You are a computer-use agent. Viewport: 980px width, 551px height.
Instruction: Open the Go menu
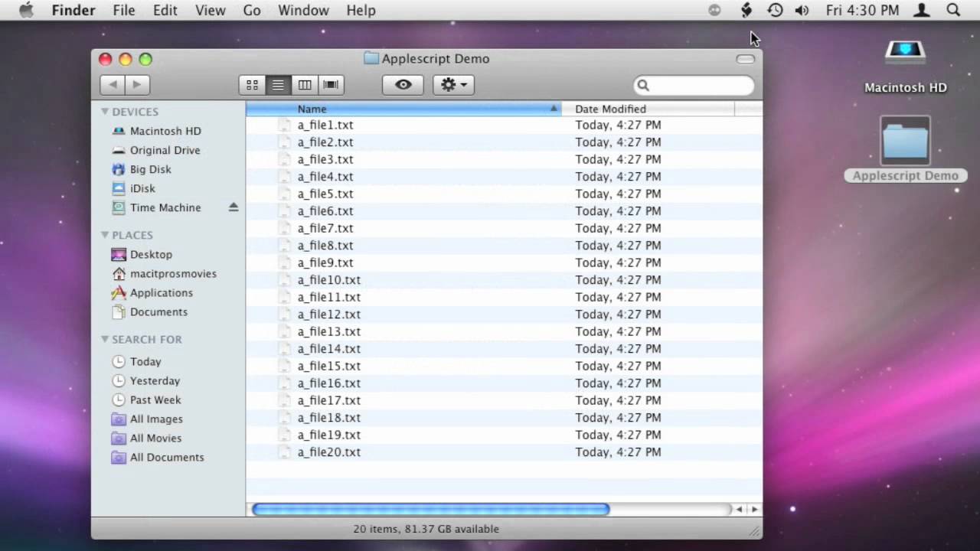point(252,10)
